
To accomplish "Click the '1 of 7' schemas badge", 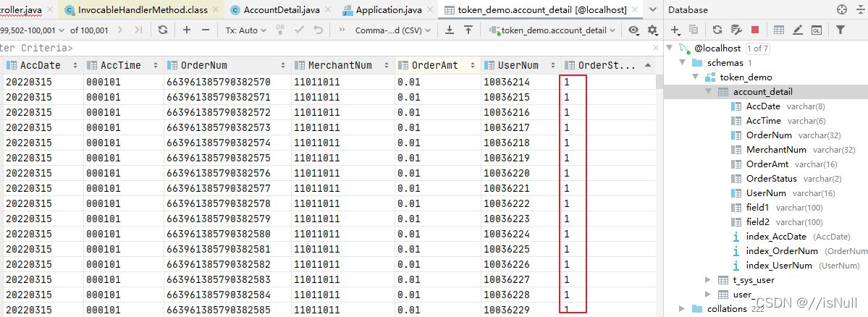I will (x=757, y=48).
